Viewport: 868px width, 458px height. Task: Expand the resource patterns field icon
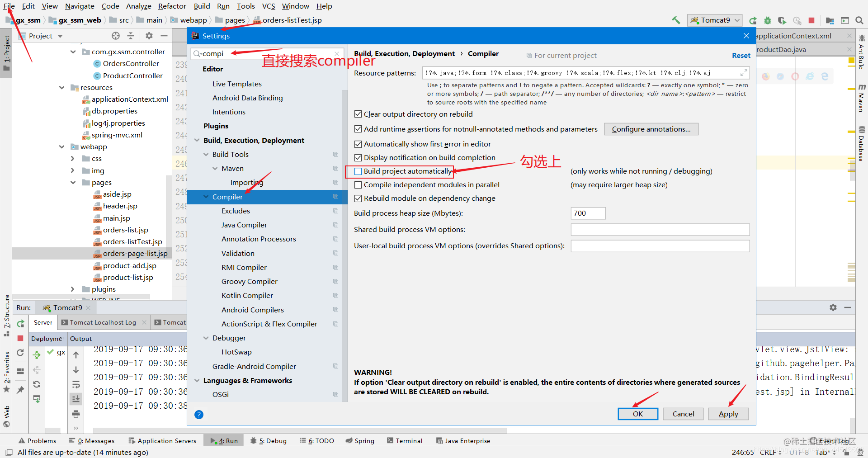(x=744, y=73)
